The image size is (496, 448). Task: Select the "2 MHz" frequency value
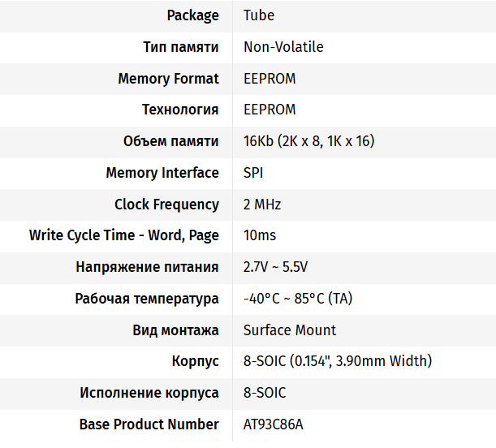pyautogui.click(x=262, y=205)
